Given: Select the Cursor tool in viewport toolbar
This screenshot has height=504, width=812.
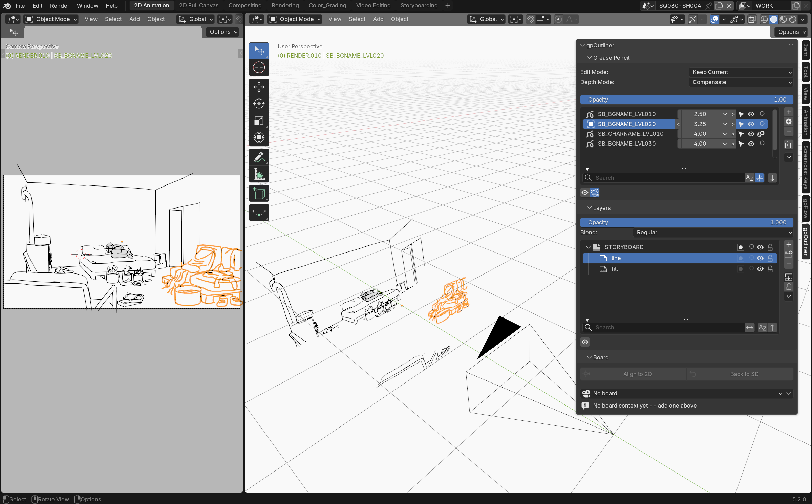Looking at the screenshot, I should coord(259,67).
